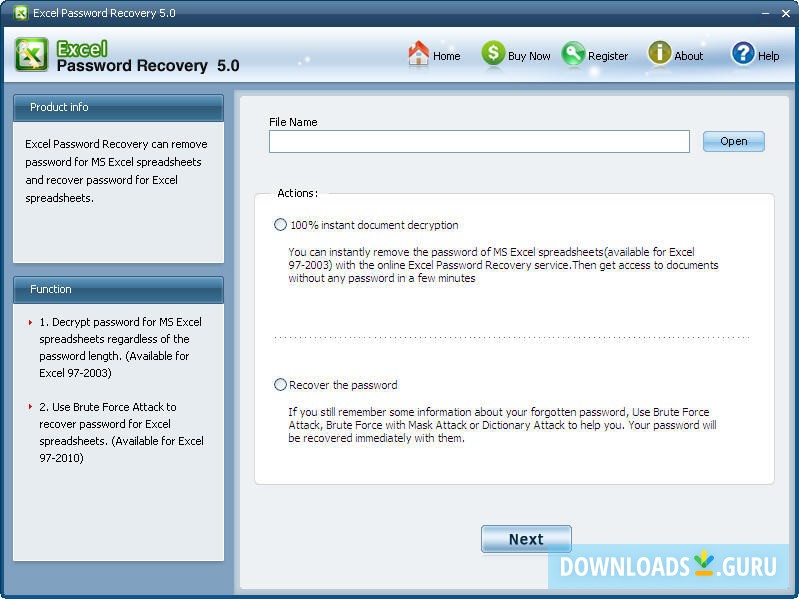Click the File Name label
799x599 pixels.
tap(293, 122)
